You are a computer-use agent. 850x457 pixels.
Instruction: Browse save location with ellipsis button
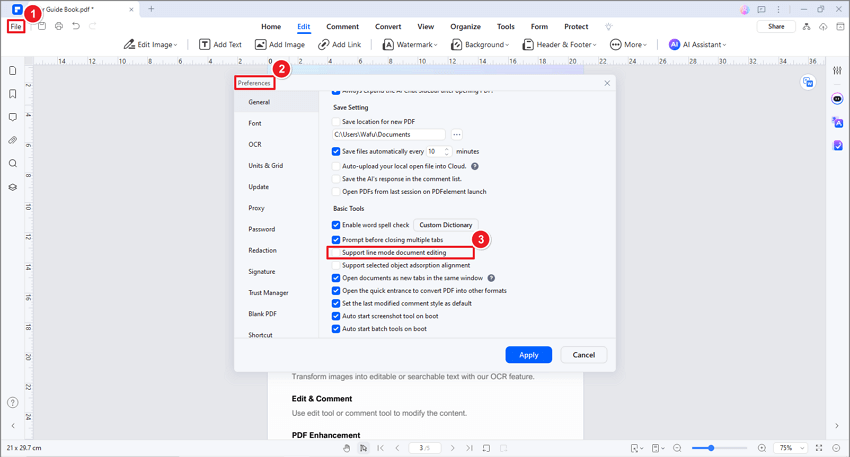[457, 134]
